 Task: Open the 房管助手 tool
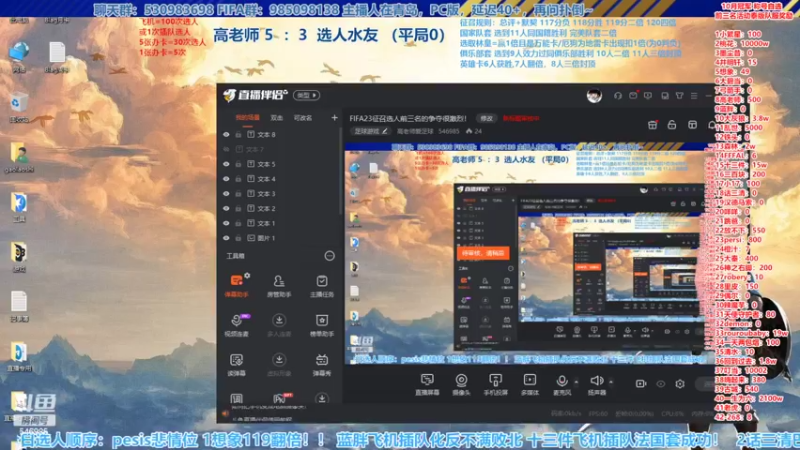(279, 286)
